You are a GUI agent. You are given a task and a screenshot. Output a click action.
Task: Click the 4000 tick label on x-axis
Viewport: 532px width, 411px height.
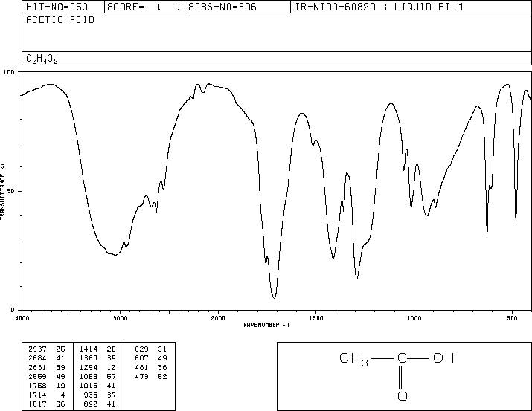(x=22, y=318)
